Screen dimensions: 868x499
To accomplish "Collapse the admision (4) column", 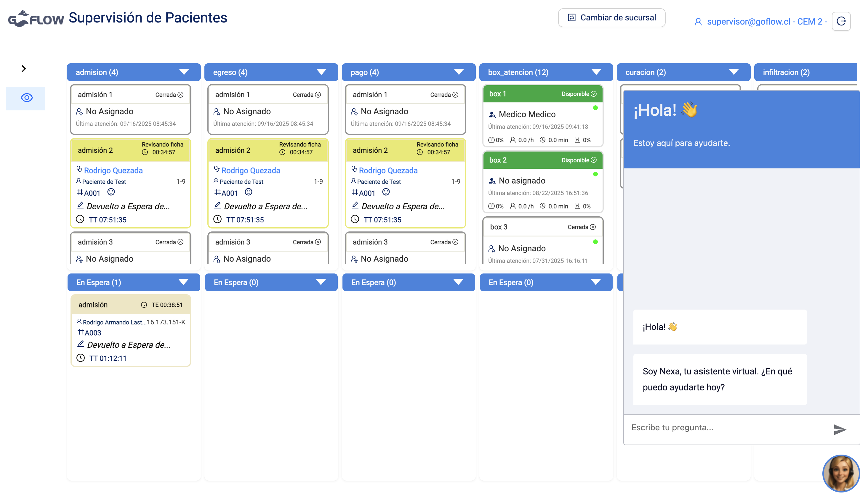I will tap(184, 72).
